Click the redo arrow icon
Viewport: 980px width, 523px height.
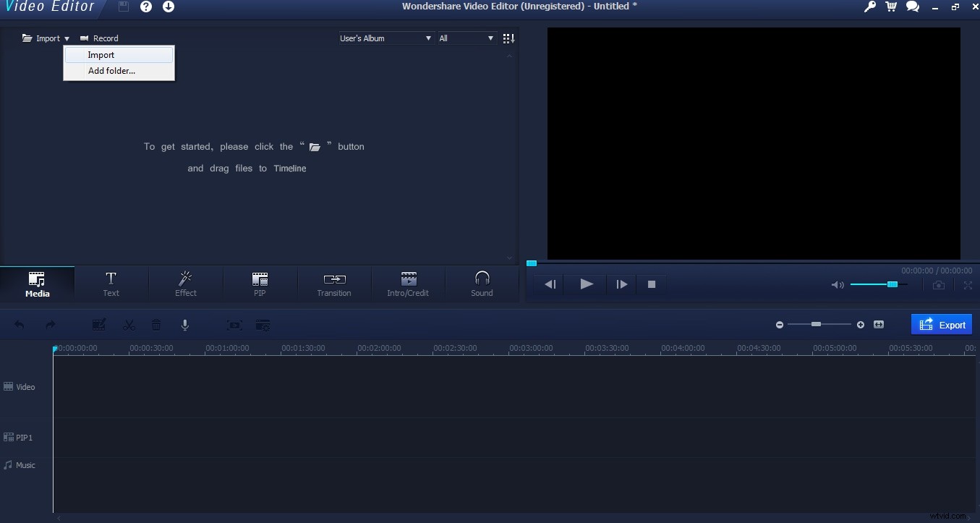coord(49,325)
